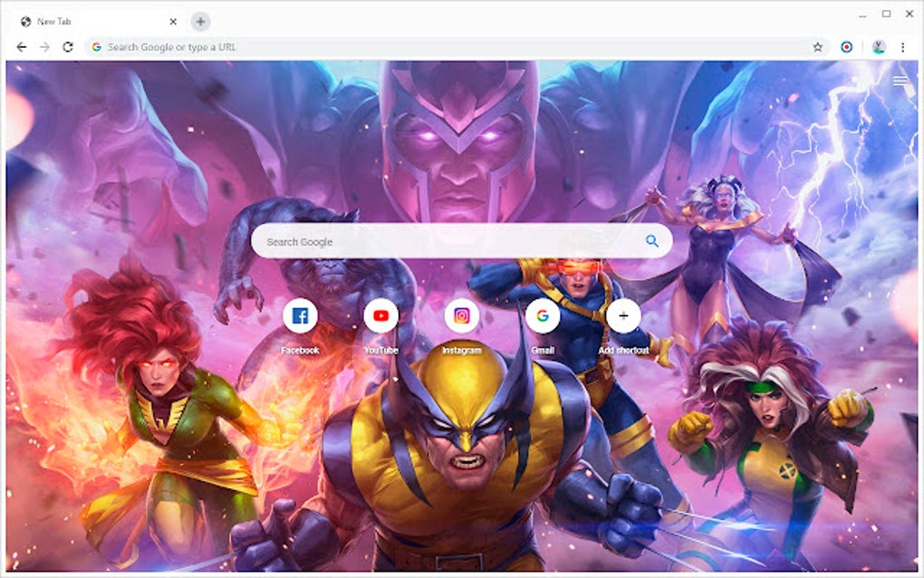This screenshot has height=578, width=924.
Task: Bookmark this page with the star icon
Action: (818, 46)
